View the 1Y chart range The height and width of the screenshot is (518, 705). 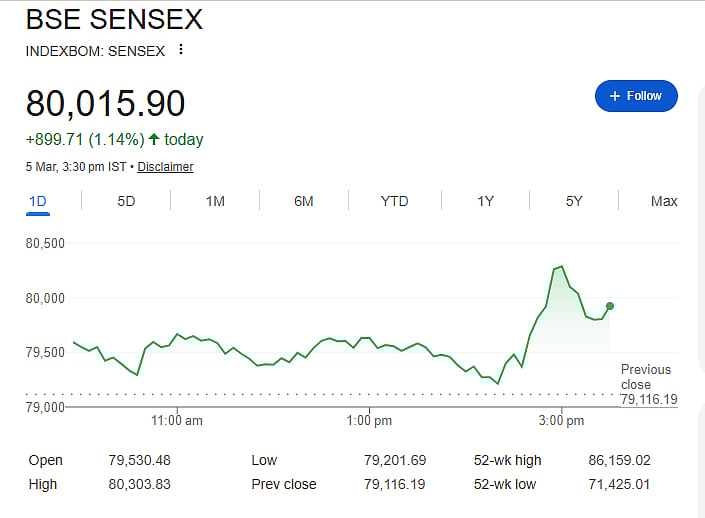(x=485, y=201)
